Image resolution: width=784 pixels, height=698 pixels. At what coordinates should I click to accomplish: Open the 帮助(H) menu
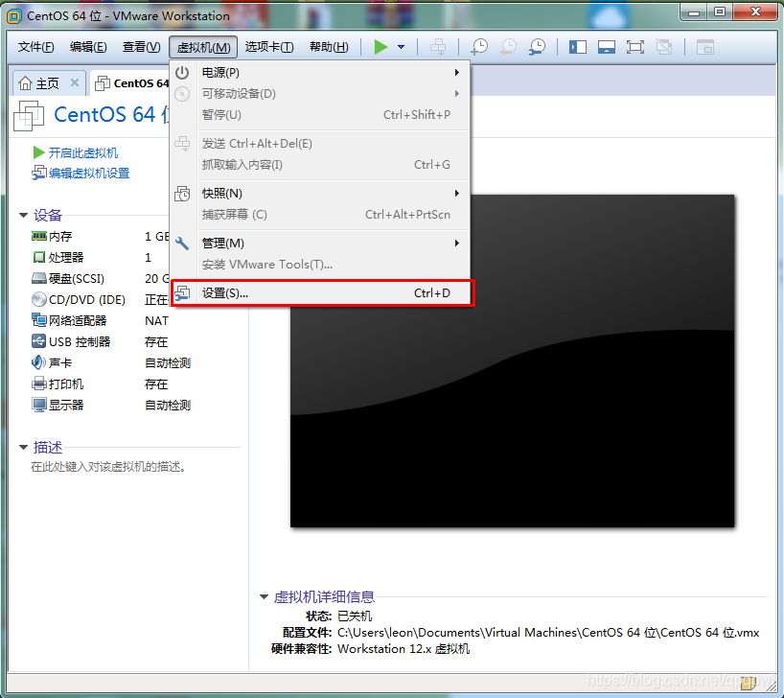pyautogui.click(x=329, y=47)
